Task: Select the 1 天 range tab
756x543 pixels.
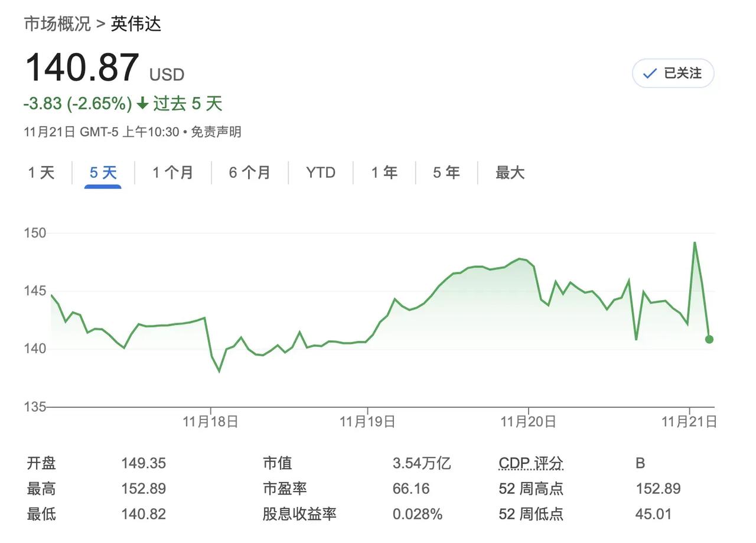Action: coord(41,173)
